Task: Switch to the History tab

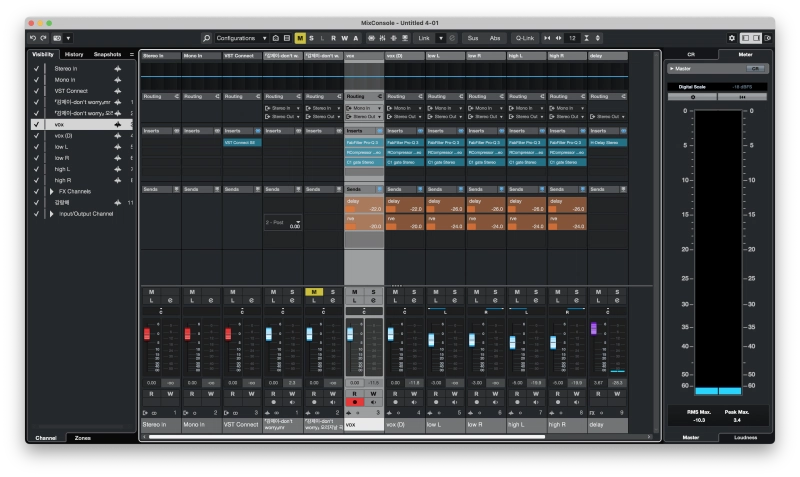Action: (74, 54)
